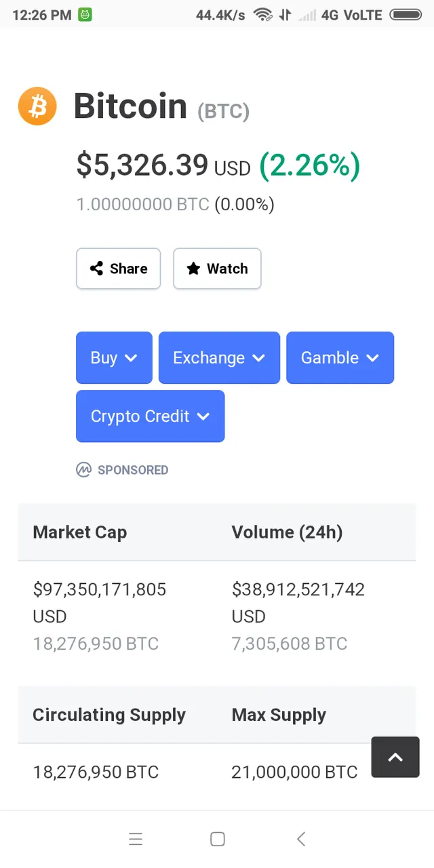The height and width of the screenshot is (868, 434).
Task: Tap the green notification icon in status bar
Action: pos(85,14)
